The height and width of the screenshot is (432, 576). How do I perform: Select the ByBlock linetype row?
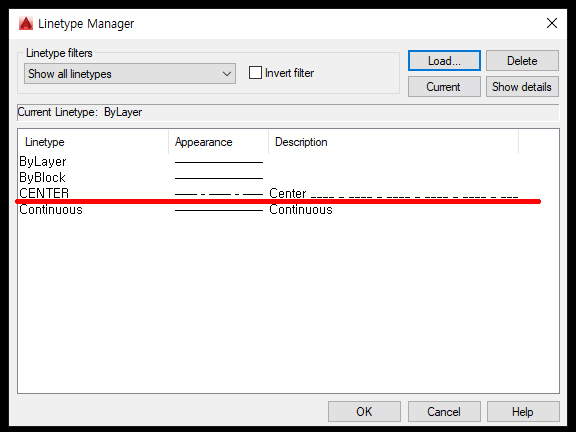tap(269, 177)
